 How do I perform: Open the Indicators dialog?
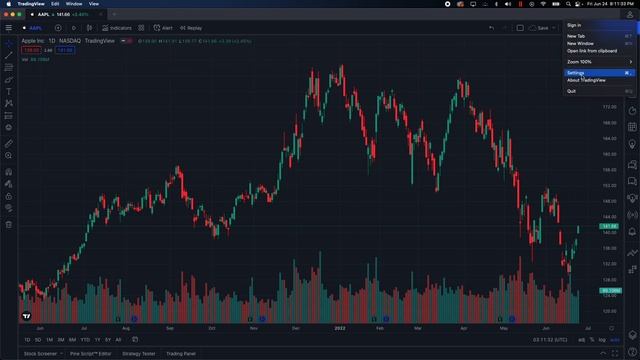[x=117, y=28]
